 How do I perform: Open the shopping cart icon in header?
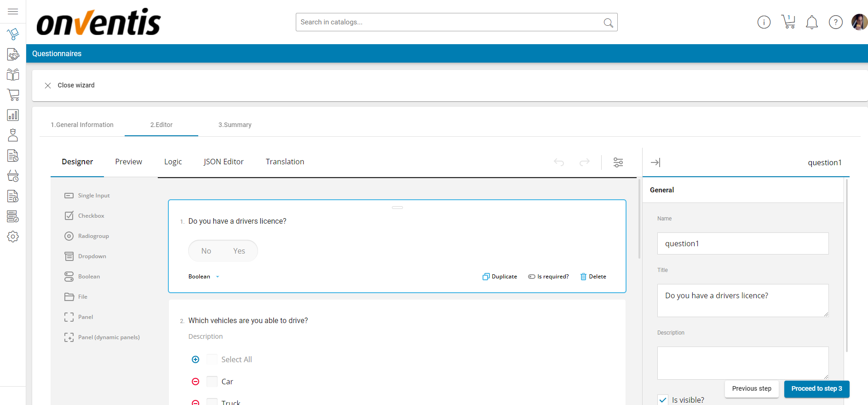coord(788,22)
